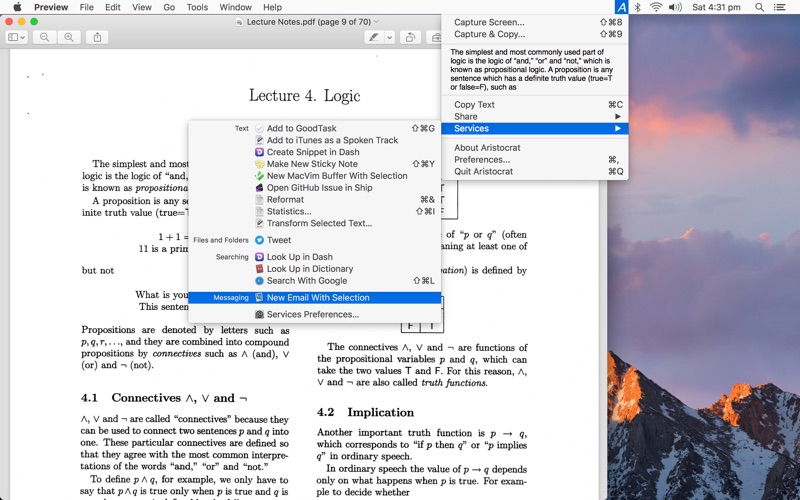Select Capture Screen... menu item
The height and width of the screenshot is (500, 800).
[489, 22]
